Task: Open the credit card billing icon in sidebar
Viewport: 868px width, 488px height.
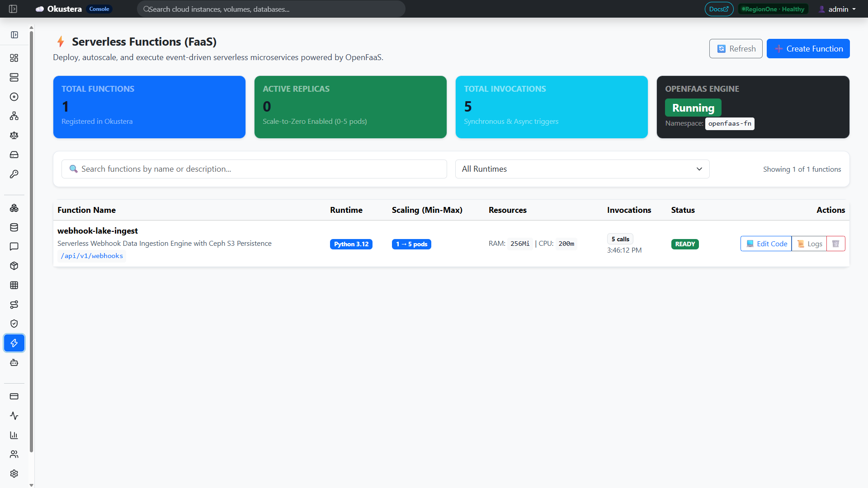Action: 14,396
